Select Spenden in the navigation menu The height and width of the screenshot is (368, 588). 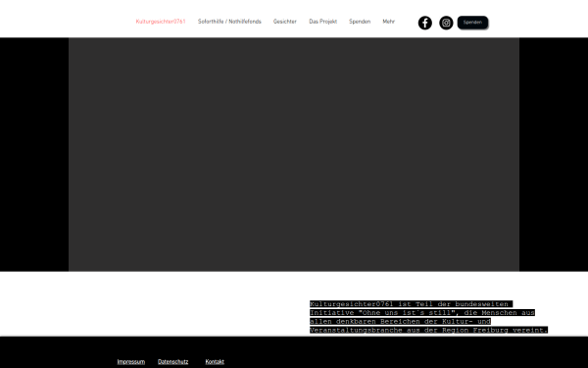pyautogui.click(x=360, y=22)
